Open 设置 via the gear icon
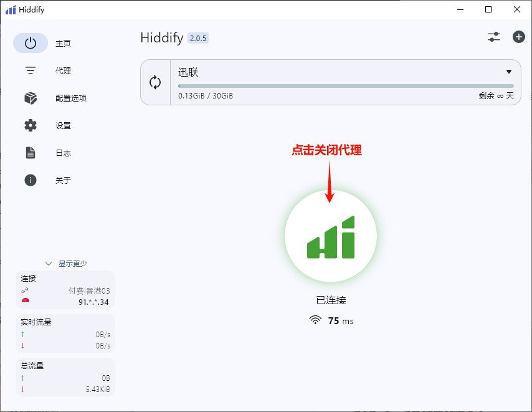Viewport: 532px width, 412px height. point(31,125)
